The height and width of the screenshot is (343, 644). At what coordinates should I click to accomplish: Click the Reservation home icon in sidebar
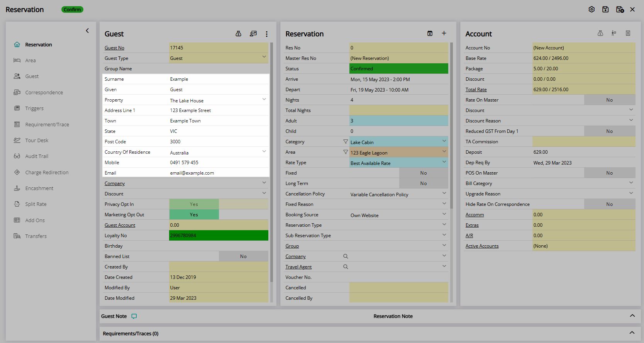(17, 44)
